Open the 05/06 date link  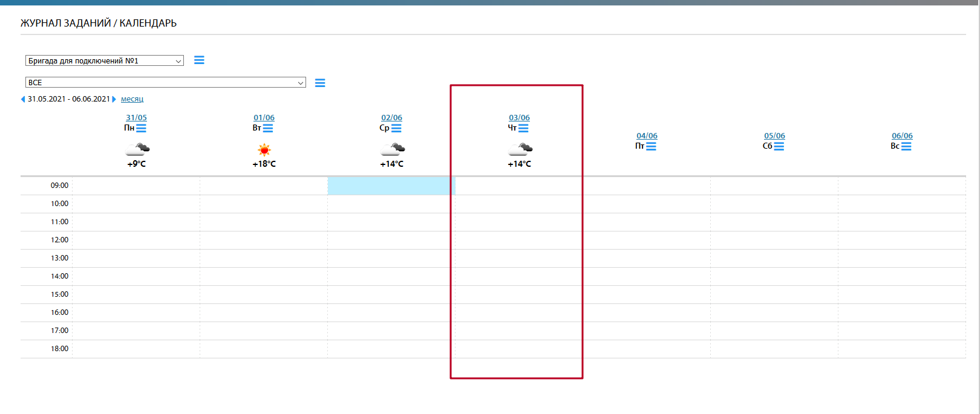774,136
